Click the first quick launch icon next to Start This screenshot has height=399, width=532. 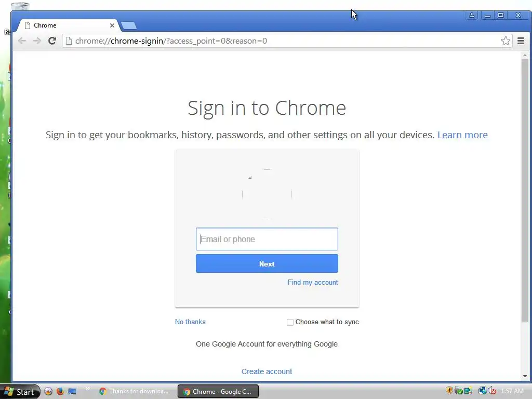tap(48, 391)
